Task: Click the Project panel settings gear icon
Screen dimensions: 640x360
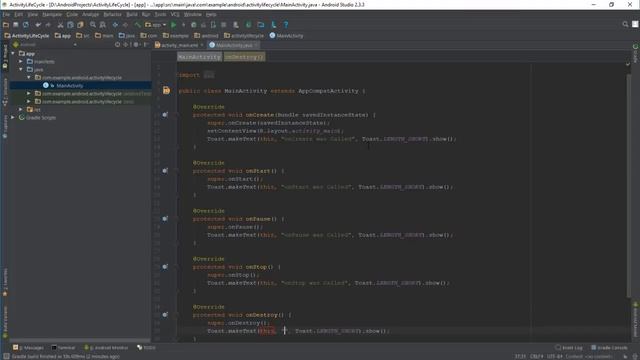Action: 136,44
